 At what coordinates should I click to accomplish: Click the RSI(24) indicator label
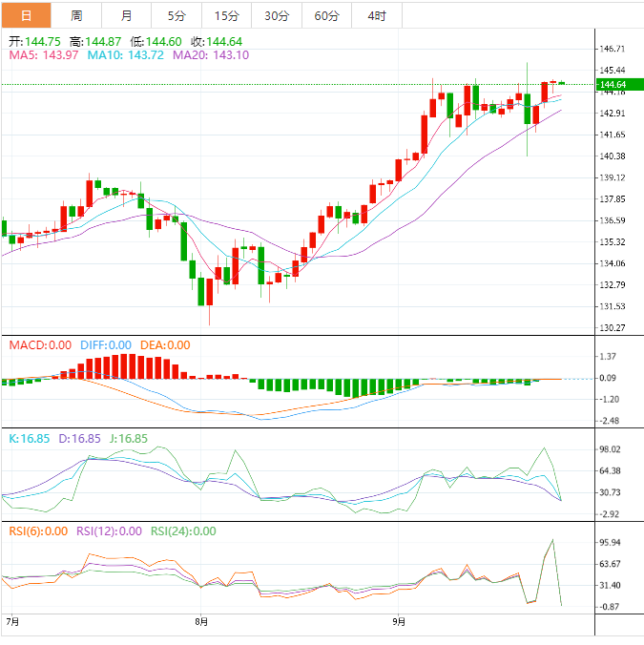pos(183,531)
